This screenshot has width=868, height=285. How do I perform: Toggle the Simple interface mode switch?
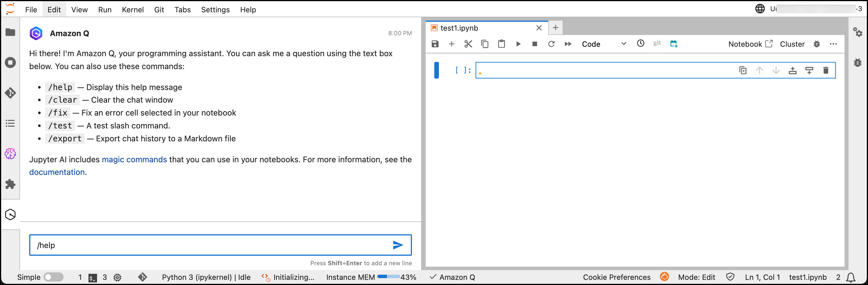tap(54, 277)
